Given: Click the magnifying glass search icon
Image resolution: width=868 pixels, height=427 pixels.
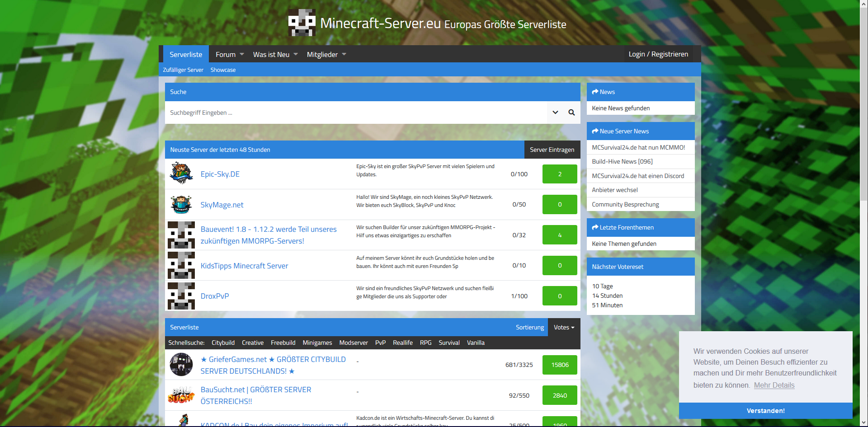Looking at the screenshot, I should coord(571,113).
